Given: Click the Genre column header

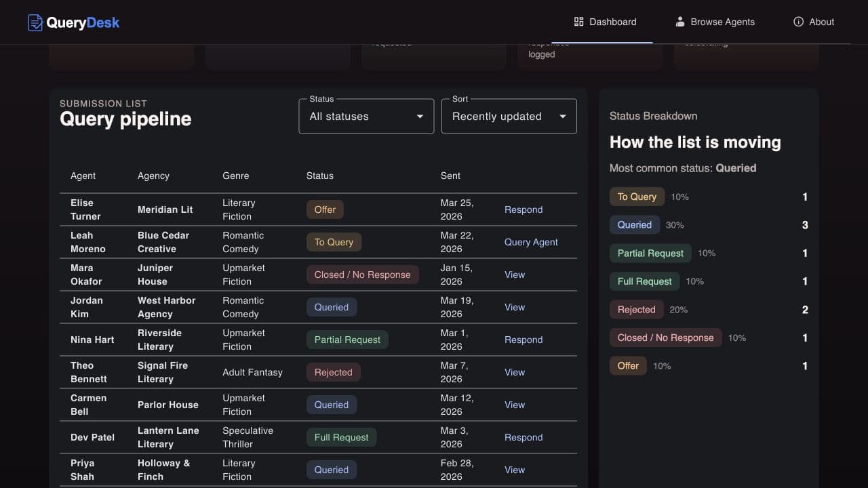Looking at the screenshot, I should click(x=235, y=176).
